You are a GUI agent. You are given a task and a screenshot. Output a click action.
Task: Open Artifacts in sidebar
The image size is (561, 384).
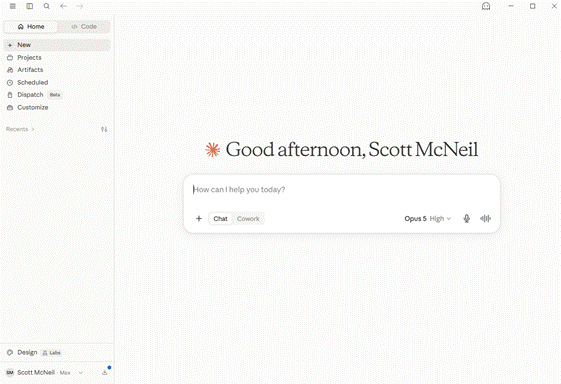pyautogui.click(x=57, y=70)
